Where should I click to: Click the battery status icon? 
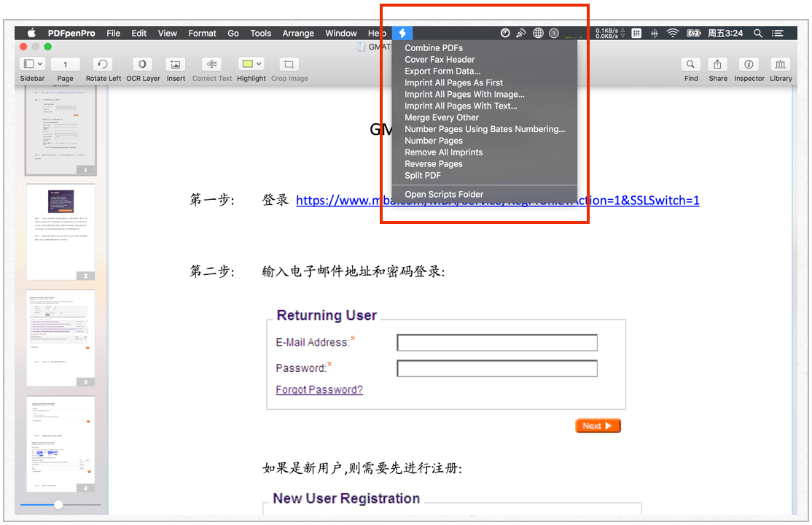point(693,33)
